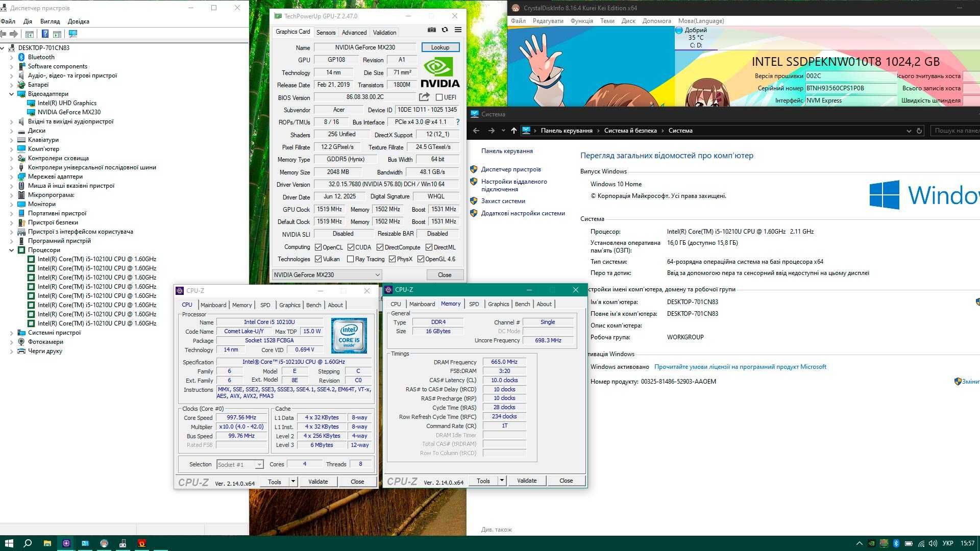Expand the Bluetooth tree node
This screenshot has width=980, height=551.
(x=11, y=57)
